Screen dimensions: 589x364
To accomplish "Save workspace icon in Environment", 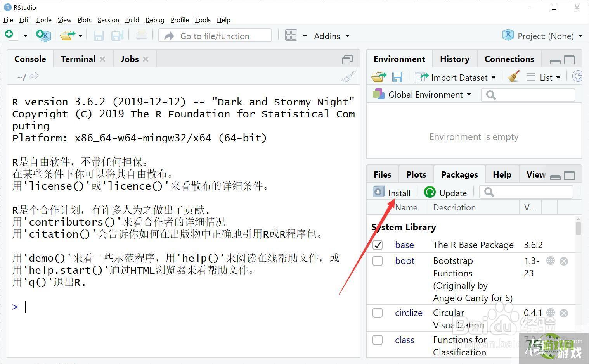I will pyautogui.click(x=397, y=77).
